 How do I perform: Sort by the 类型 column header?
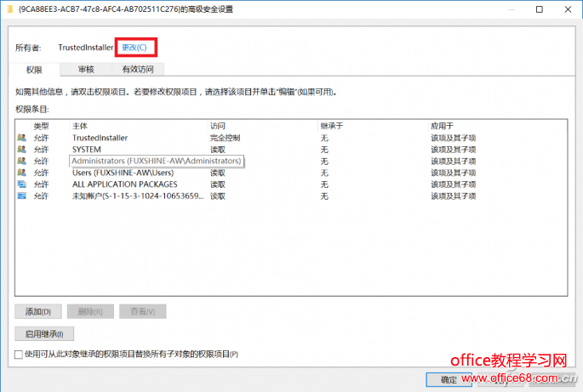click(x=41, y=126)
